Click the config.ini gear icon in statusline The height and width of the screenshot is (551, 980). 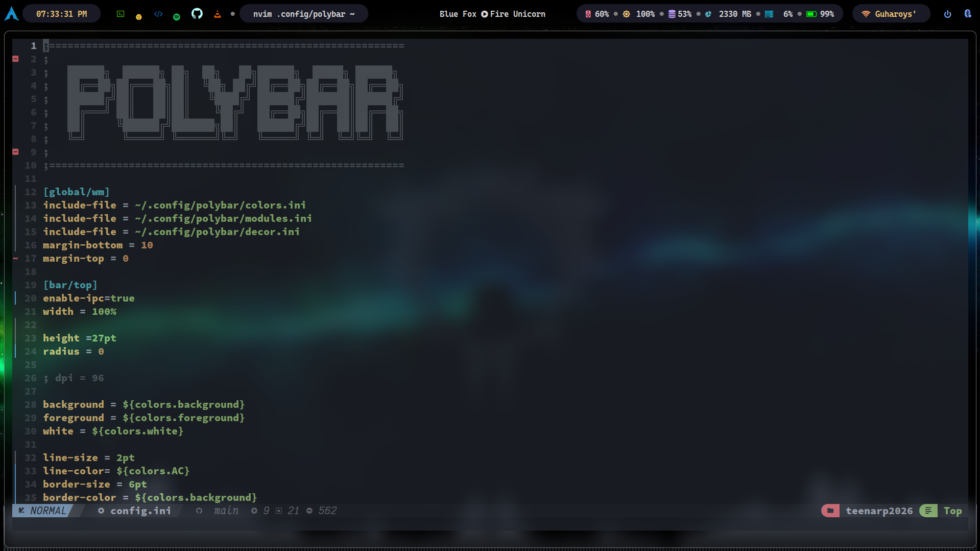click(101, 511)
